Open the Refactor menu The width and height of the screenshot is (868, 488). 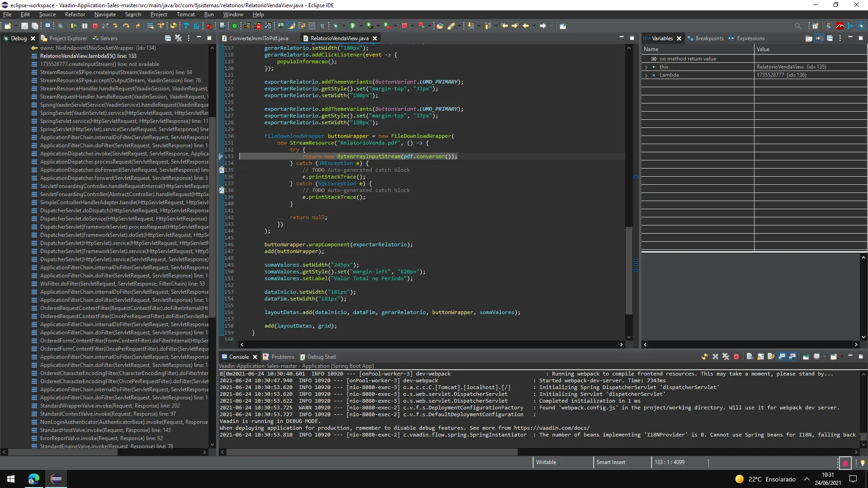point(75,14)
